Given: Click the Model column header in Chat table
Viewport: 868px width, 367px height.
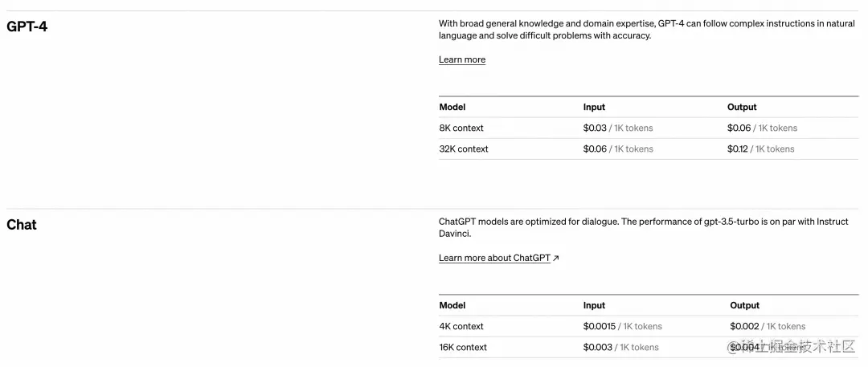Looking at the screenshot, I should (x=452, y=305).
